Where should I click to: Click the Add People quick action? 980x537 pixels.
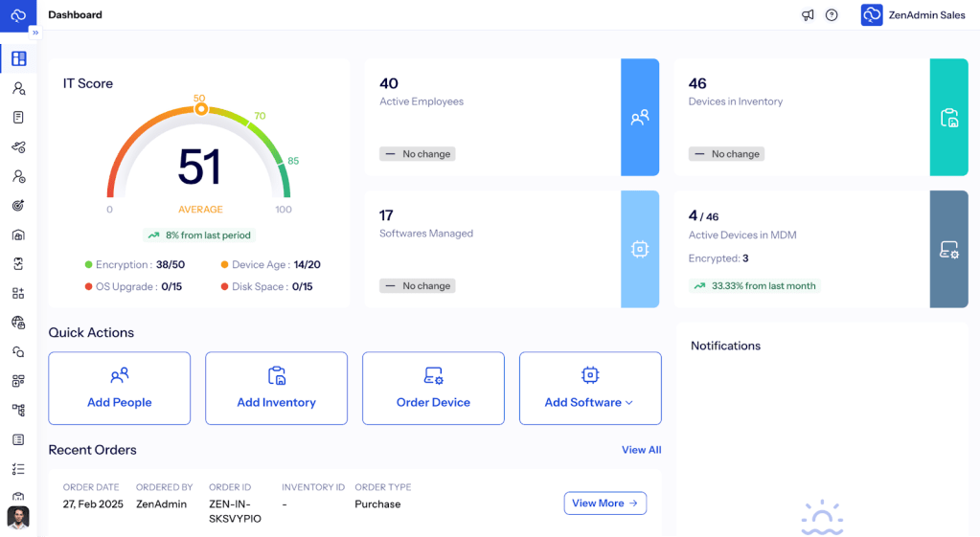(x=120, y=389)
